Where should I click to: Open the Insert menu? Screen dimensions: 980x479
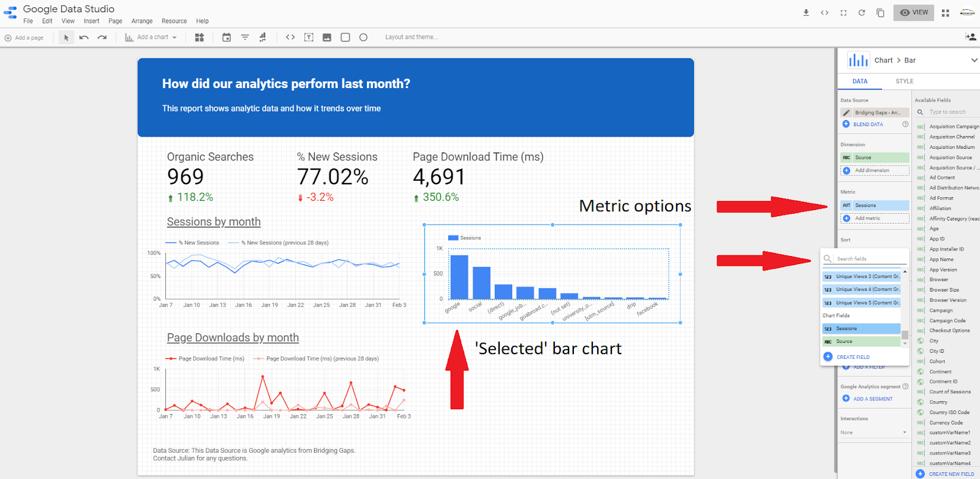pos(91,21)
